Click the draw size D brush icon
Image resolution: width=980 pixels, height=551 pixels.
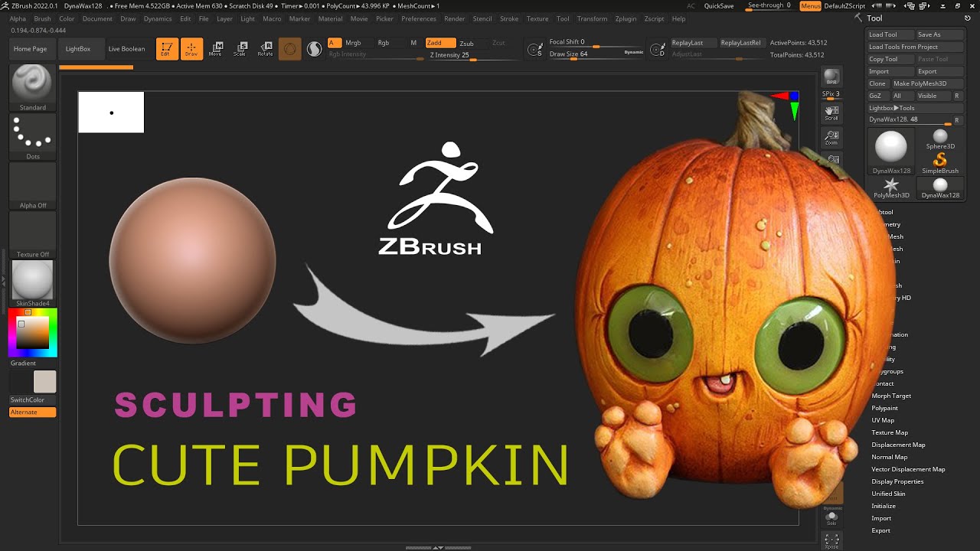pyautogui.click(x=657, y=49)
